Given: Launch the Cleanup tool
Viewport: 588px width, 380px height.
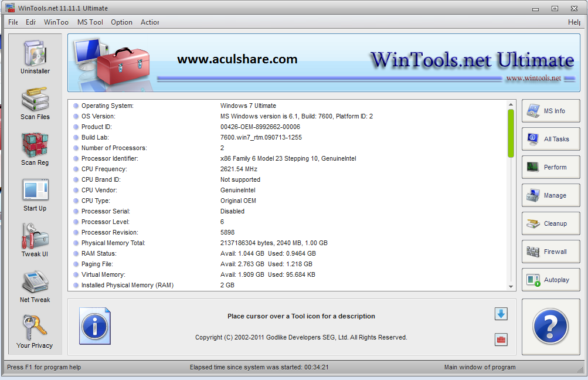Looking at the screenshot, I should (550, 223).
